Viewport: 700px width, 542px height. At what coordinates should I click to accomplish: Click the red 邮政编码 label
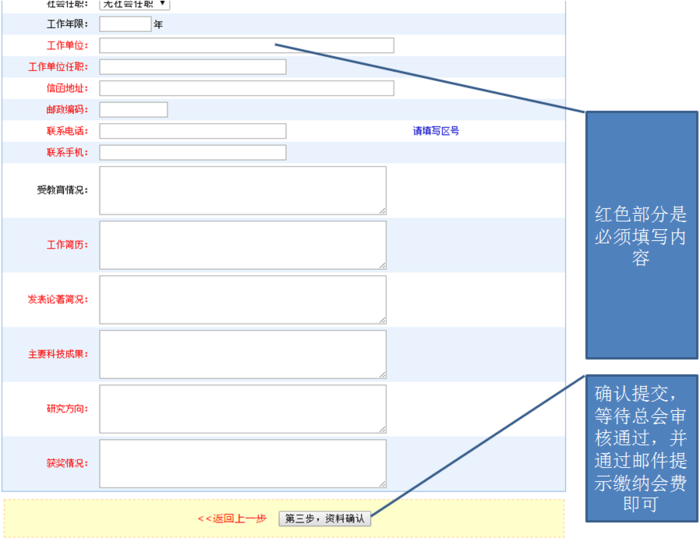point(67,110)
